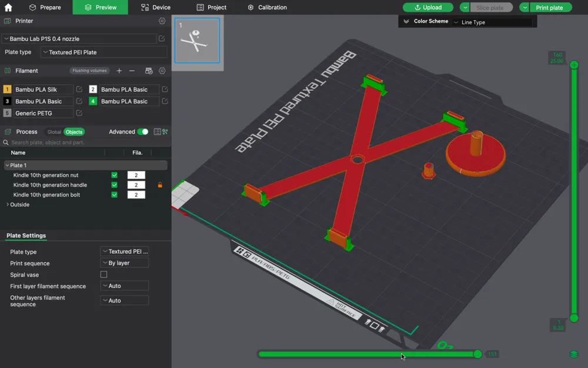Image resolution: width=588 pixels, height=368 pixels.
Task: Remove a filament with minus icon
Action: (132, 71)
